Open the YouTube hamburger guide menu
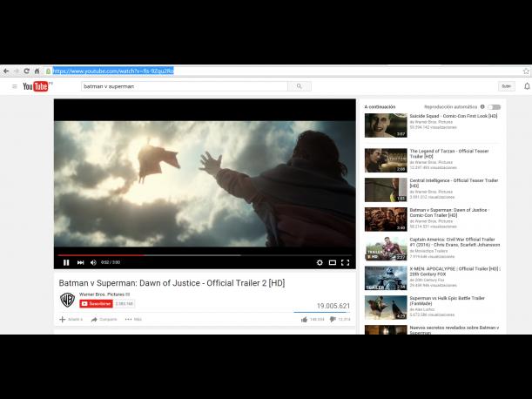The height and width of the screenshot is (399, 532). pyautogui.click(x=14, y=86)
